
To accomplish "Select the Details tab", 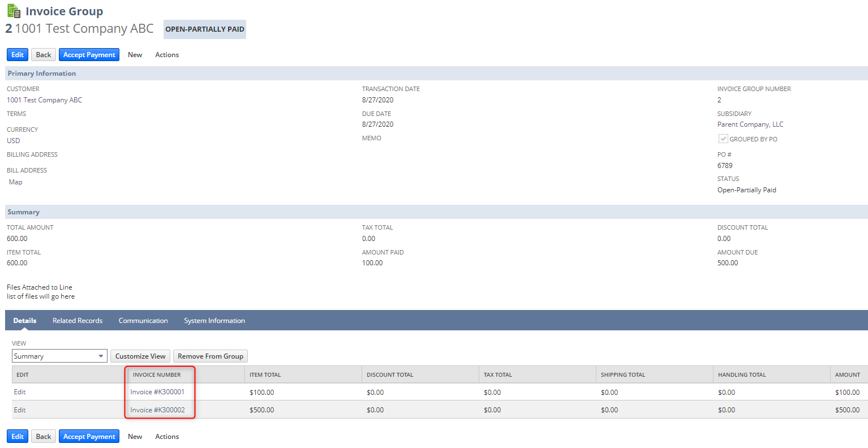I will 25,321.
